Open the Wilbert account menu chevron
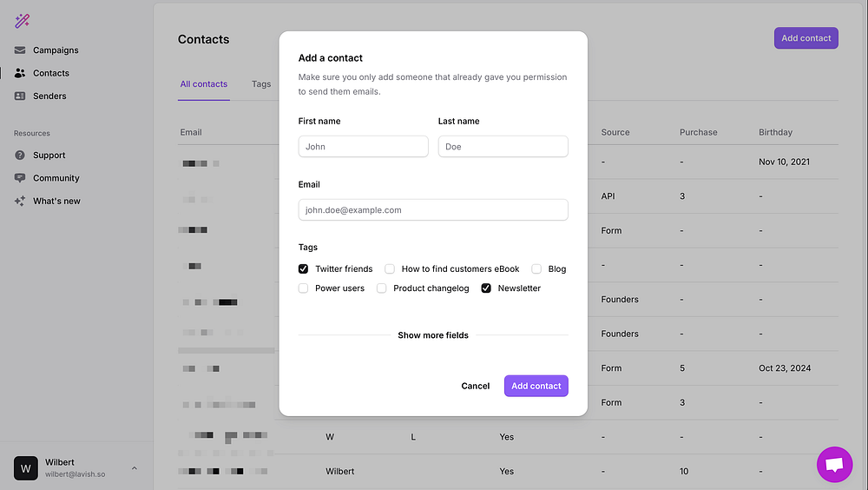Image resolution: width=868 pixels, height=490 pixels. pyautogui.click(x=134, y=468)
